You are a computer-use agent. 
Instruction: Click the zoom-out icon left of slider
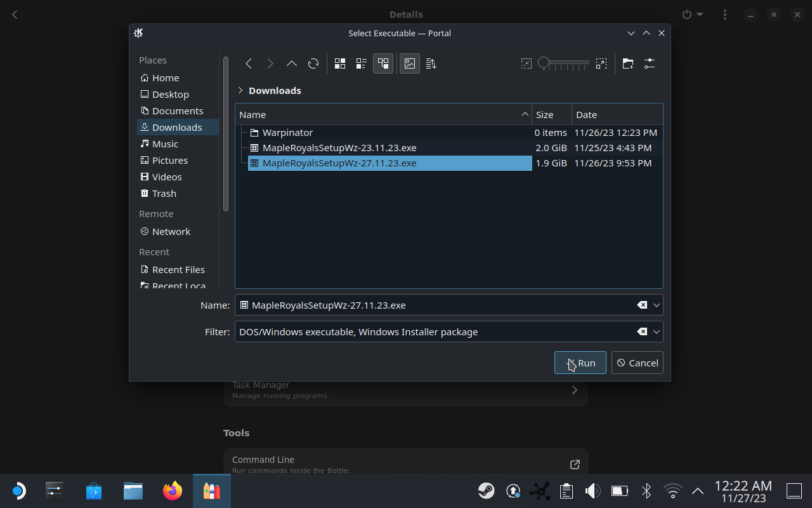pos(526,63)
